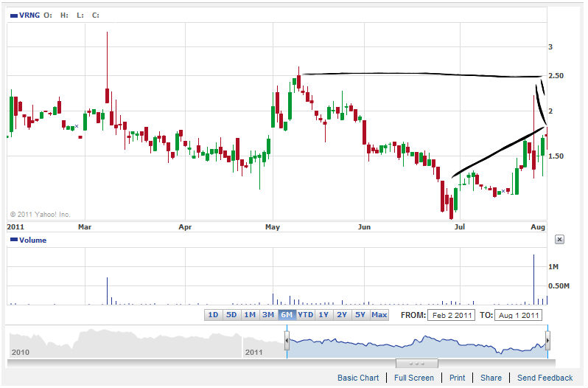This screenshot has height=388, width=588.
Task: Click the TO date field
Action: pos(519,315)
